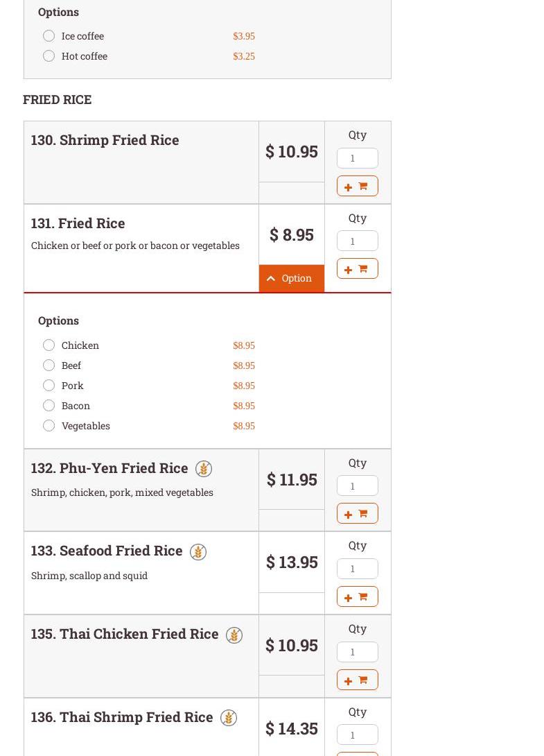Screen dimensions: 544x756
Task: Add Thai Chicken Fried Rice to cart
Action: tap(357, 680)
